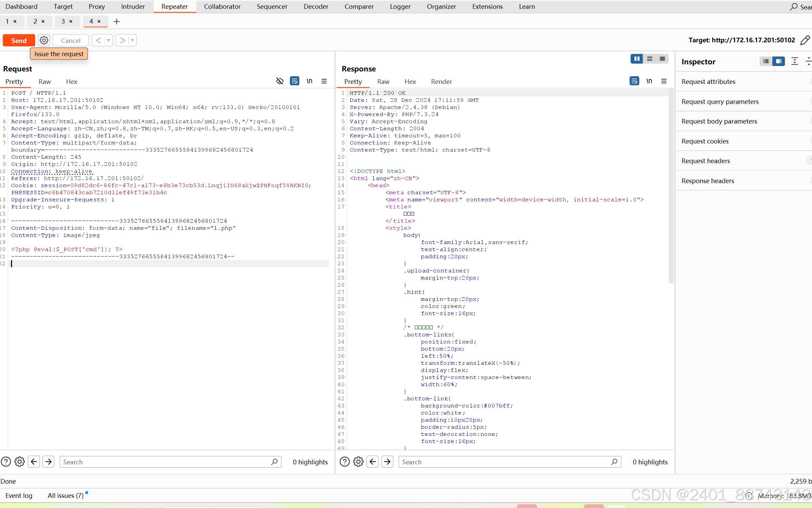Click the Repeater settings gear icon
Viewport: 812px width, 508px height.
pos(44,40)
